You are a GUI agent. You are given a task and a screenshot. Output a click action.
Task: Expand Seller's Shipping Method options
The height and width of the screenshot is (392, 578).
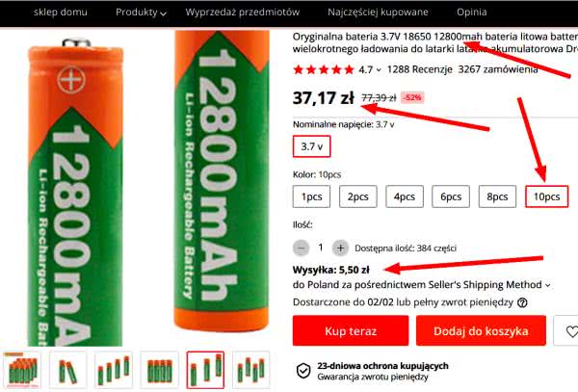[548, 285]
